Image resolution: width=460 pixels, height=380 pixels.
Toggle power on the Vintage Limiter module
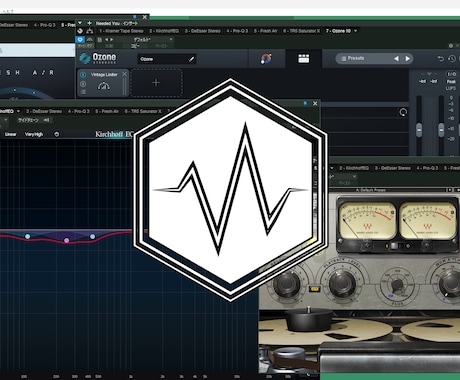point(83,75)
